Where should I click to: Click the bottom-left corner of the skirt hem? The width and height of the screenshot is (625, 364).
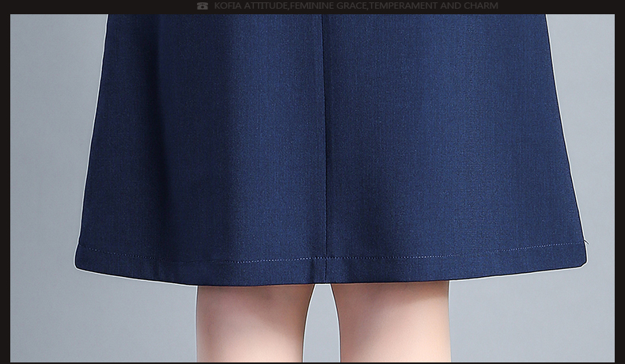[x=79, y=267]
